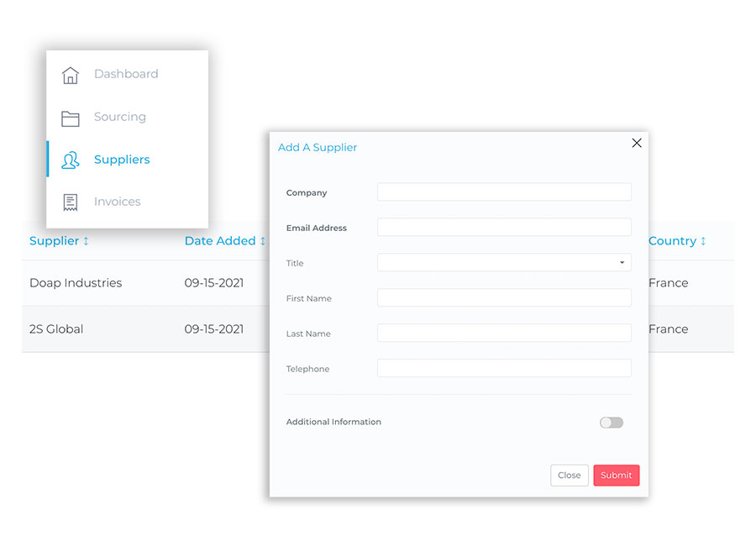Click the Close button in dialog

(x=569, y=475)
